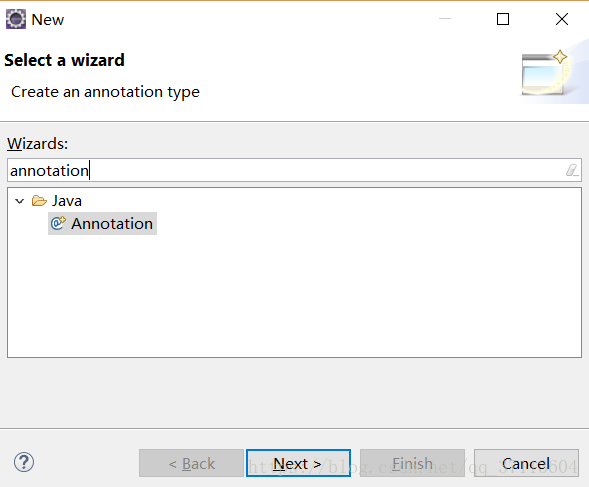Select the Java category label
Image resolution: width=589 pixels, height=487 pixels.
coord(66,201)
